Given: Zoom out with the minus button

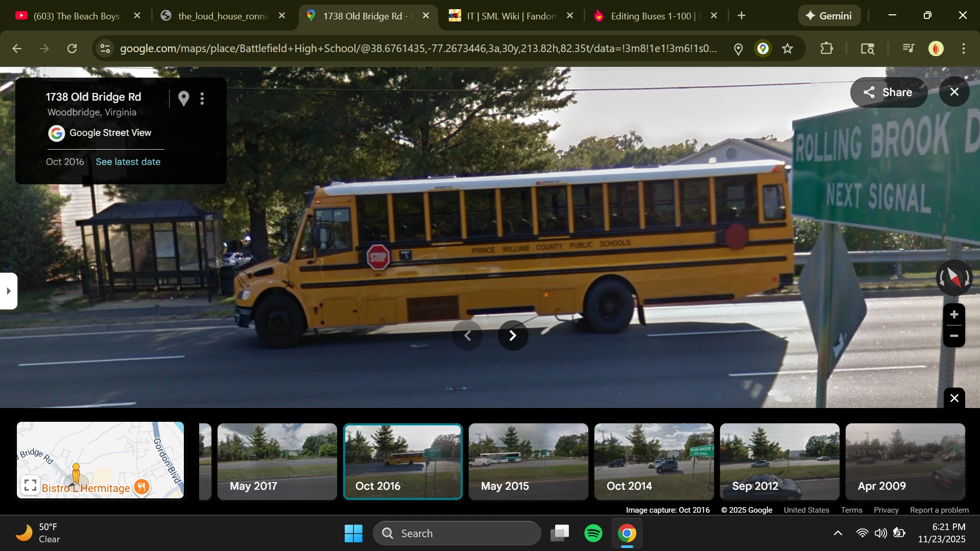Looking at the screenshot, I should [953, 336].
